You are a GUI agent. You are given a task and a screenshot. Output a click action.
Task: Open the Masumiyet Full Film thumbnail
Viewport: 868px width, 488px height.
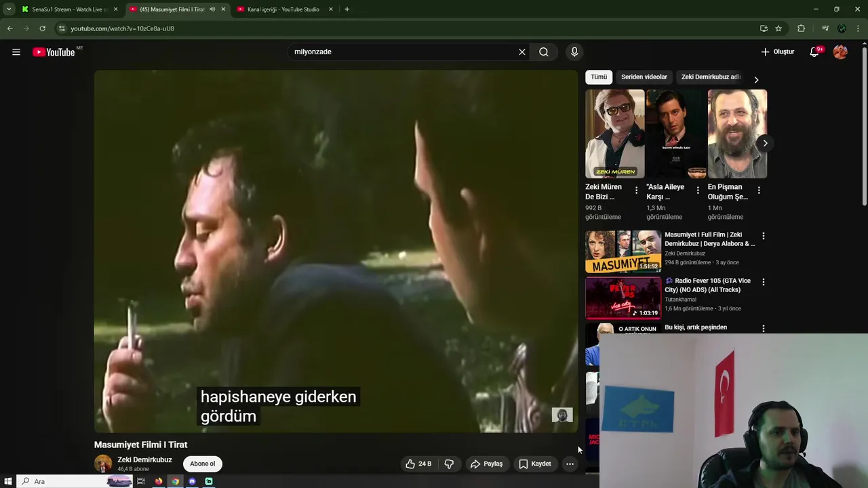[623, 251]
